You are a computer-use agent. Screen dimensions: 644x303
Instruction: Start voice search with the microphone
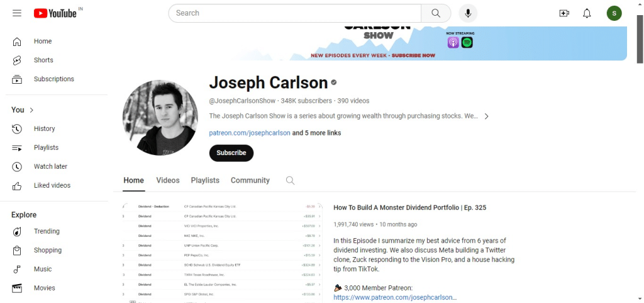468,13
